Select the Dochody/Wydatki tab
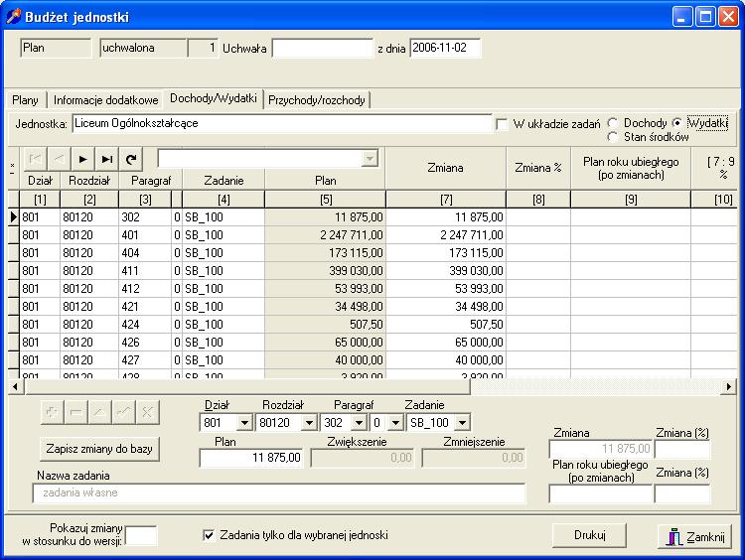 coord(214,98)
